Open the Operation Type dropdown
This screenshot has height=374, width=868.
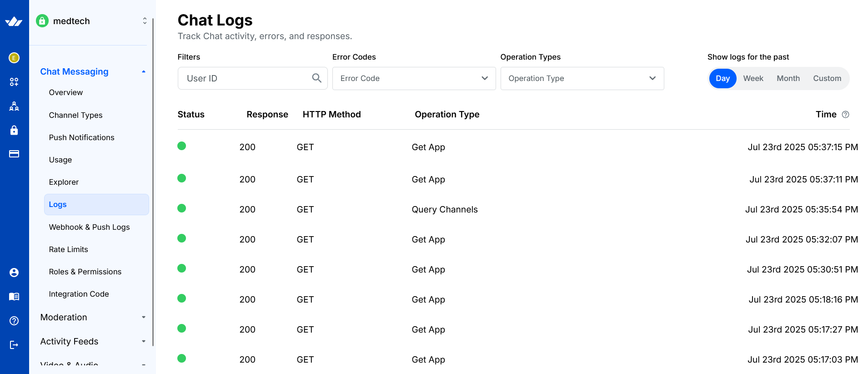point(582,78)
